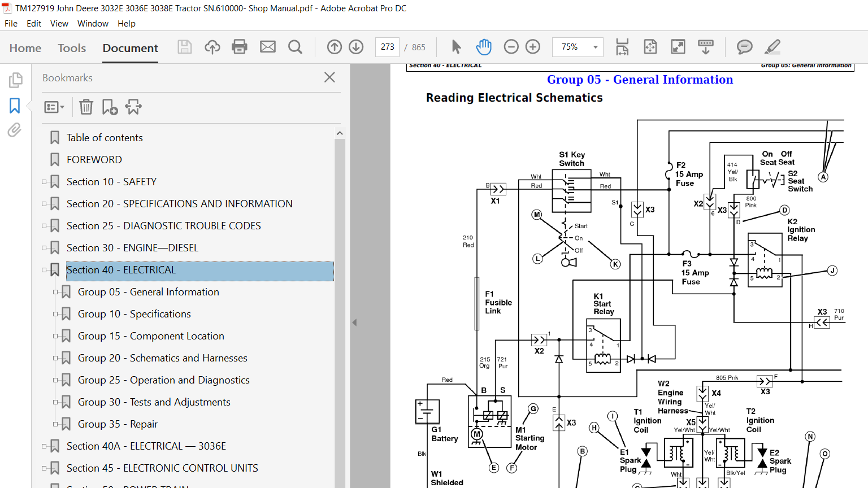The image size is (868, 488).
Task: Expand Section 40A Electrical 3036E
Action: (45, 446)
